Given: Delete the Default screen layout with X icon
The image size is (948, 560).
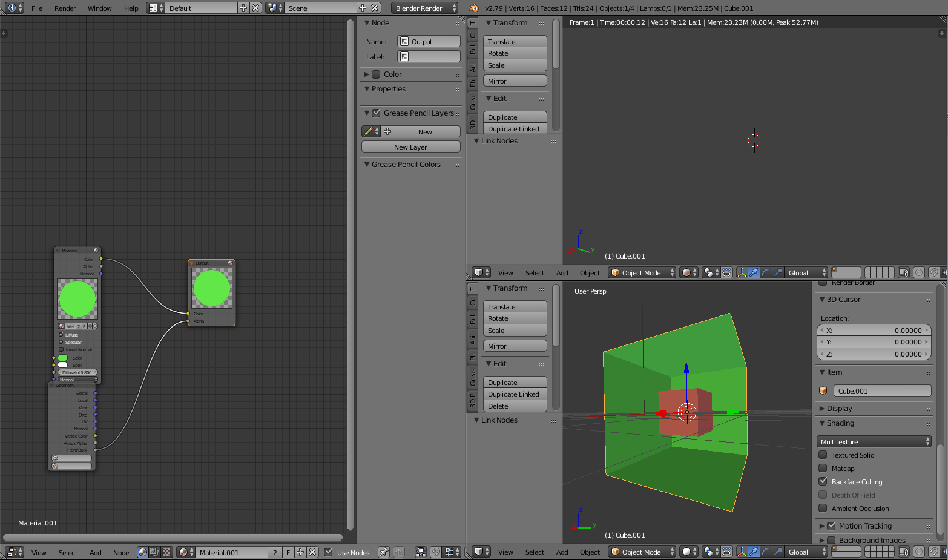Looking at the screenshot, I should [255, 8].
